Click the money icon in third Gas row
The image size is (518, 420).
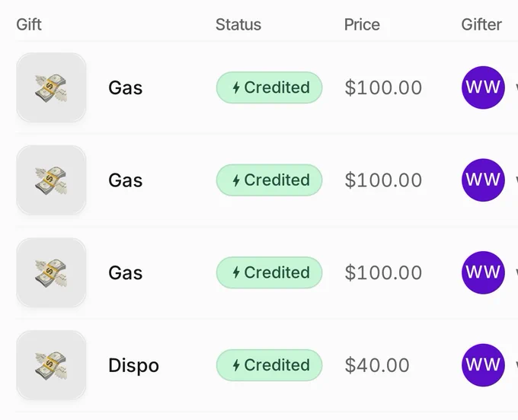click(x=51, y=272)
